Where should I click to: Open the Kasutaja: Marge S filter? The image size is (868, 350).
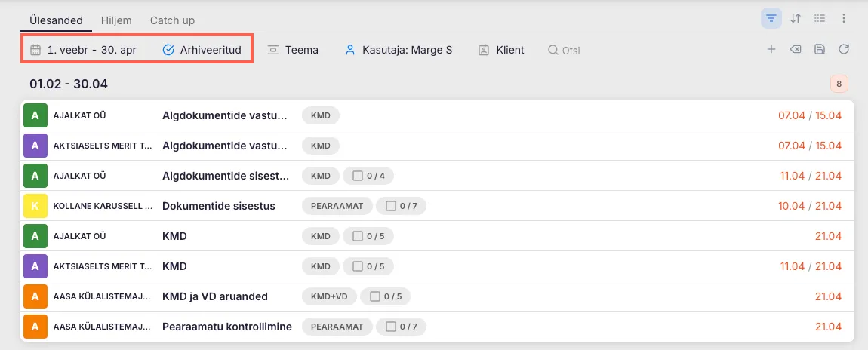coord(399,50)
